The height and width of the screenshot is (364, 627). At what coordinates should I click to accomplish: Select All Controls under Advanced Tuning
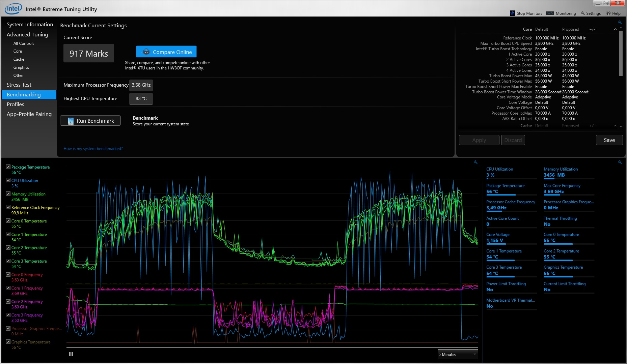24,43
